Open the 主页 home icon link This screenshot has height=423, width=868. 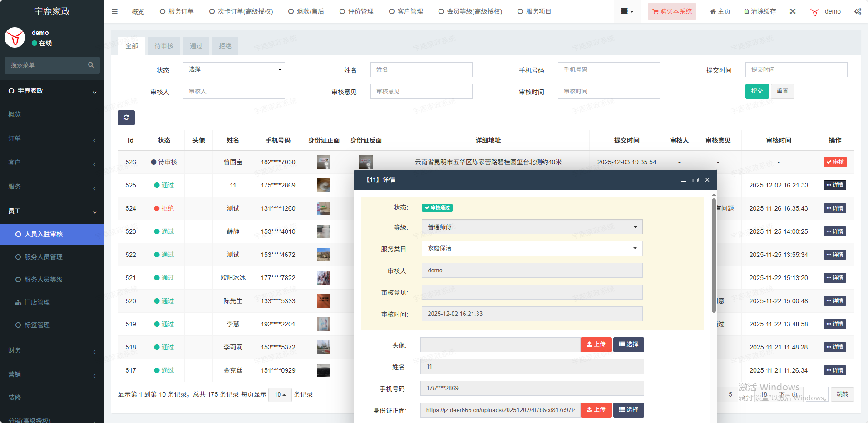(x=720, y=11)
